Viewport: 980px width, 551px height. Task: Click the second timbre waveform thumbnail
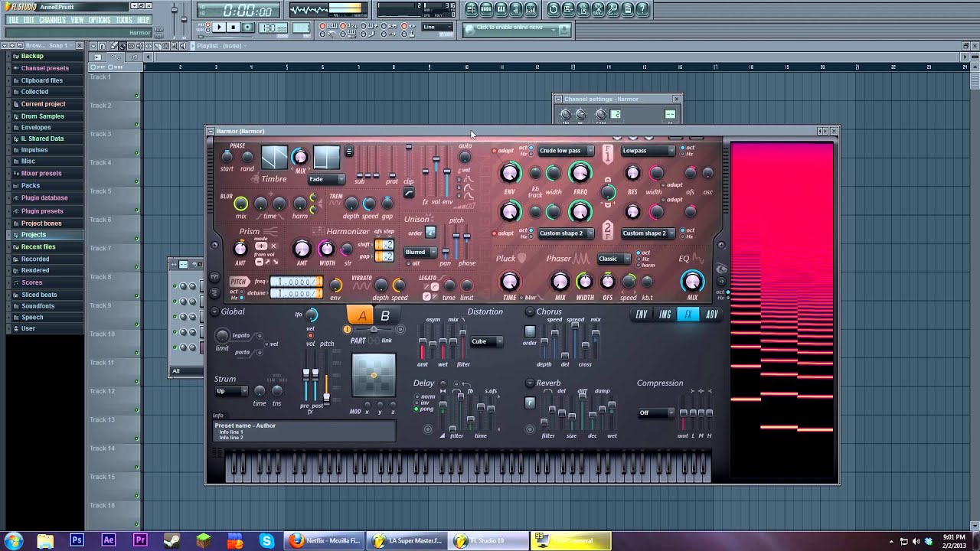click(325, 158)
